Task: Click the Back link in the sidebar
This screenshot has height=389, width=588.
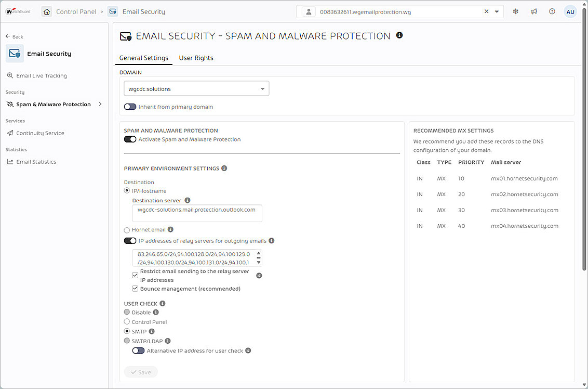Action: (14, 36)
